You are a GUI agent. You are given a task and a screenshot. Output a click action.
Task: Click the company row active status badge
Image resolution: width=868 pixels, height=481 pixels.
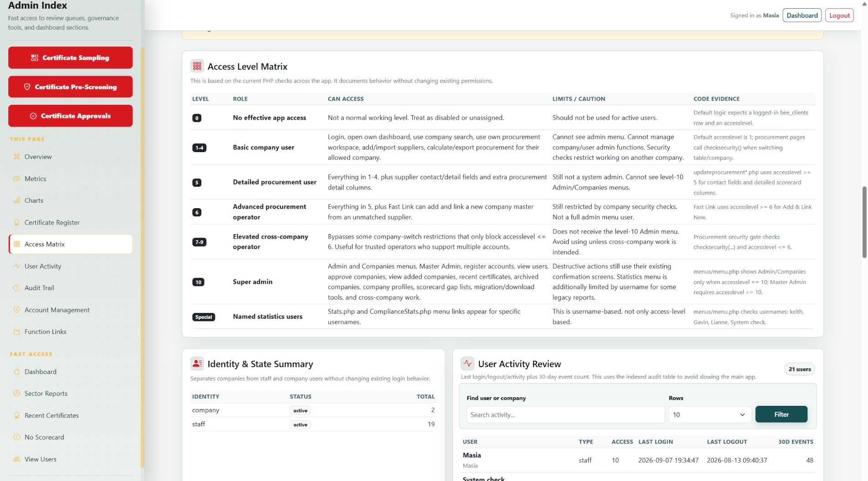300,410
